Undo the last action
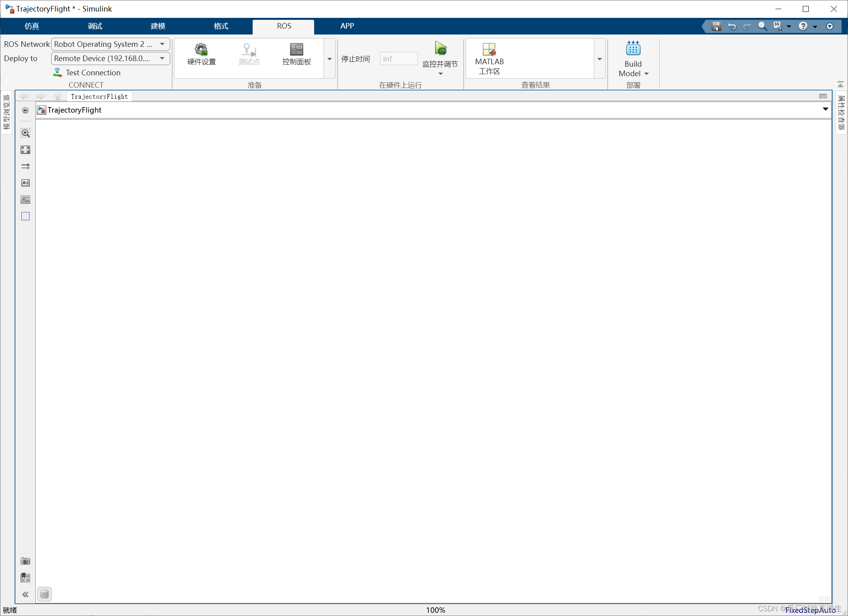848x616 pixels. pos(732,26)
